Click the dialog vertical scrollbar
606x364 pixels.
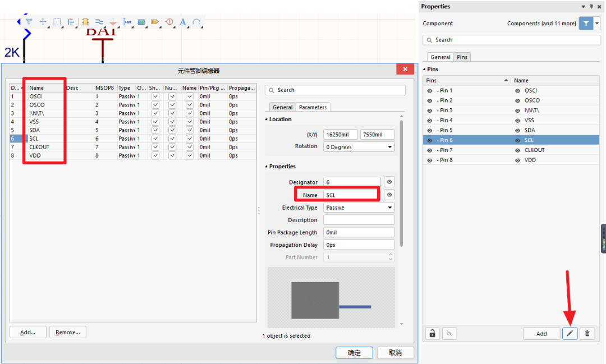tap(401, 183)
